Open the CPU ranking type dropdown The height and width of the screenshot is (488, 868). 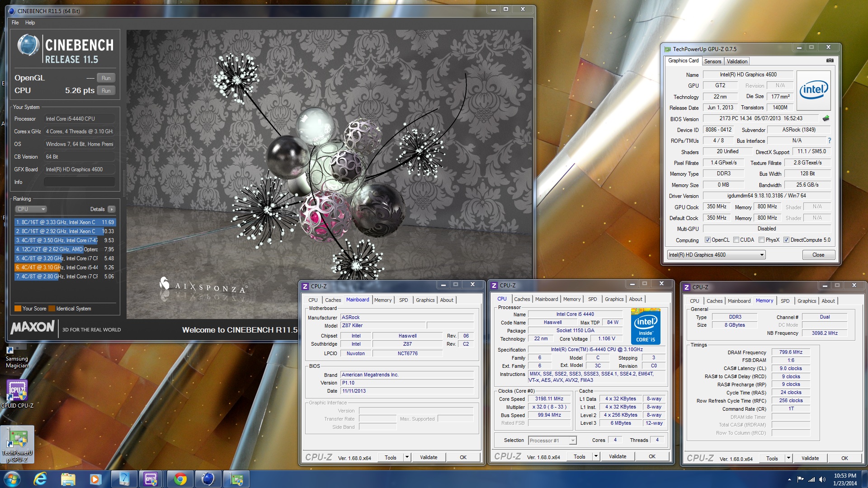(31, 209)
